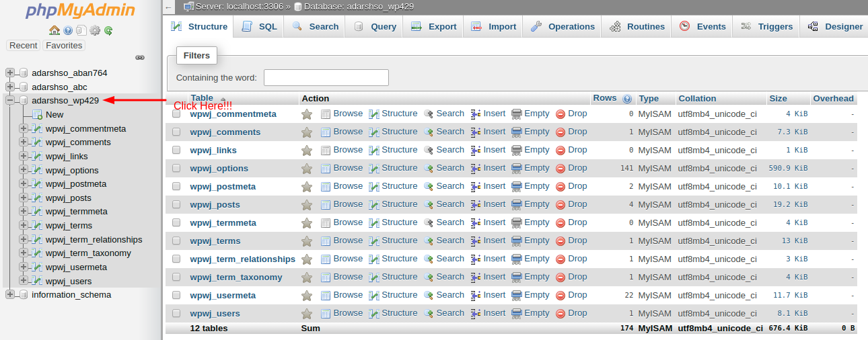Check the wpwj_links row checkbox
Image resolution: width=868 pixels, height=340 pixels.
pyautogui.click(x=176, y=151)
